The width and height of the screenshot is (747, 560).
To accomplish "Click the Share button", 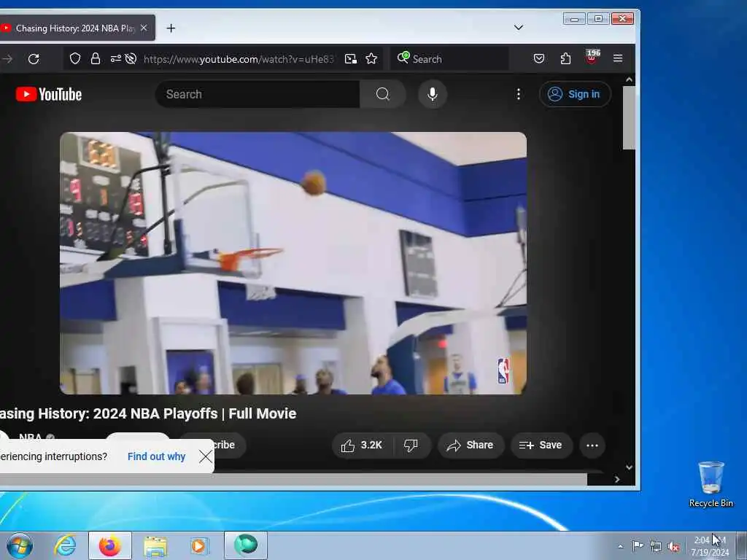I will click(471, 446).
